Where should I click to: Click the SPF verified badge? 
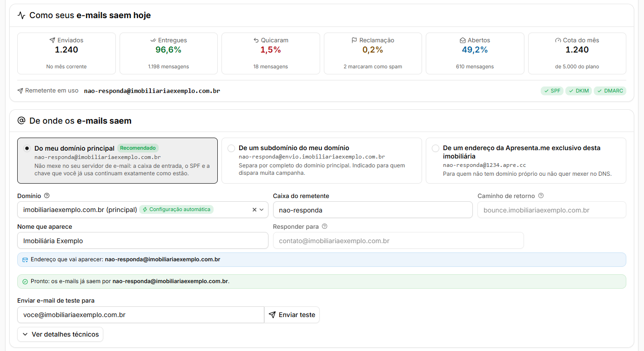point(552,91)
